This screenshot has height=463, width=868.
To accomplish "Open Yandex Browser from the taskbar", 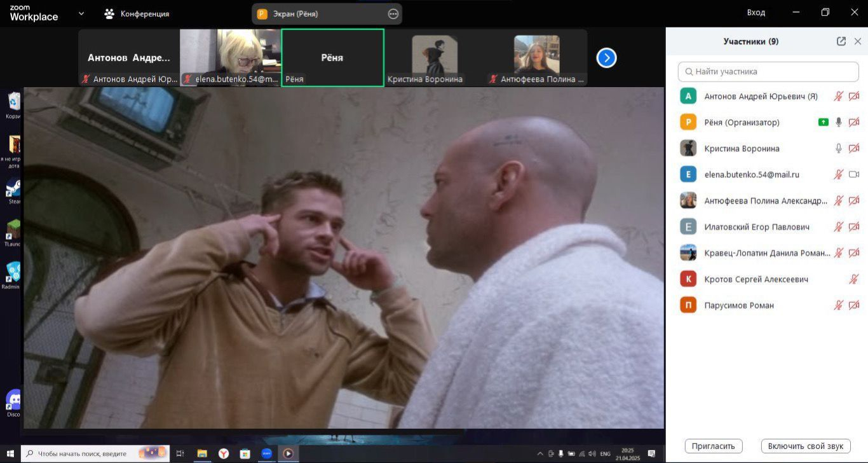I will [224, 453].
